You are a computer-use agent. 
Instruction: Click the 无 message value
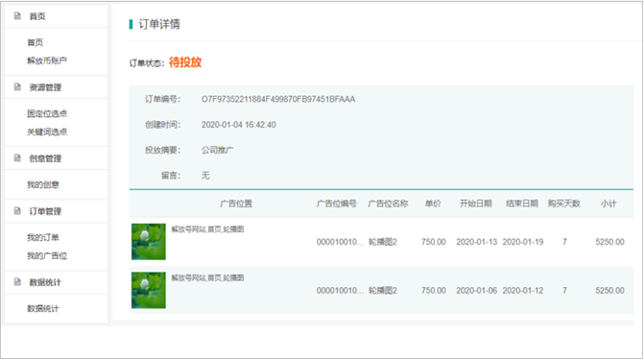pos(205,176)
